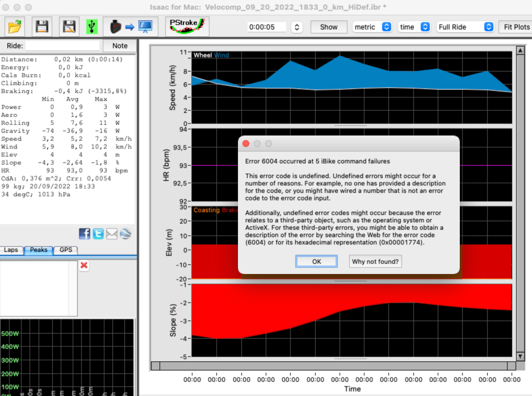Click the Save As disk icon
Viewport: 532px width, 396px height.
pos(69,26)
